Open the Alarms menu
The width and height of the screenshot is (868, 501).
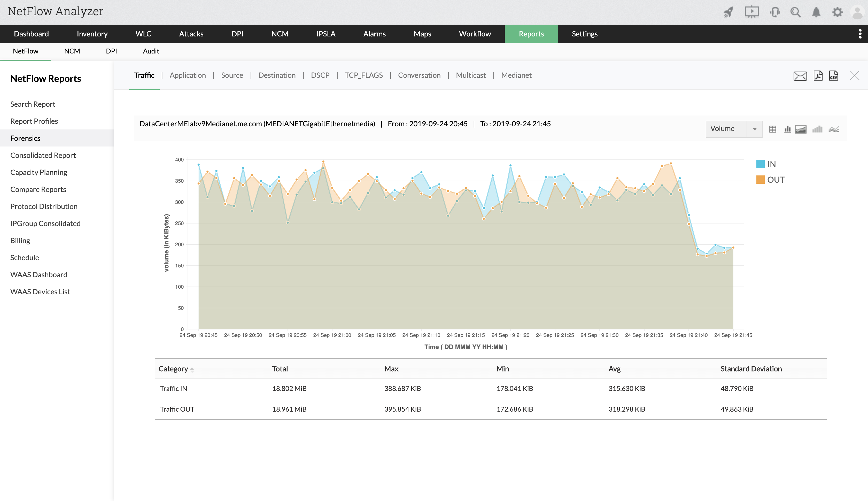click(x=374, y=34)
